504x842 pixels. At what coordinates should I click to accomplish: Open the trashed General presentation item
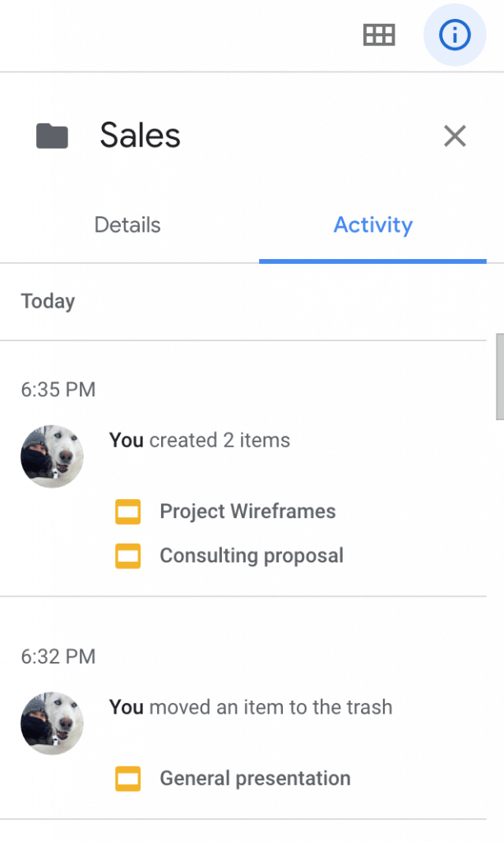pyautogui.click(x=255, y=778)
